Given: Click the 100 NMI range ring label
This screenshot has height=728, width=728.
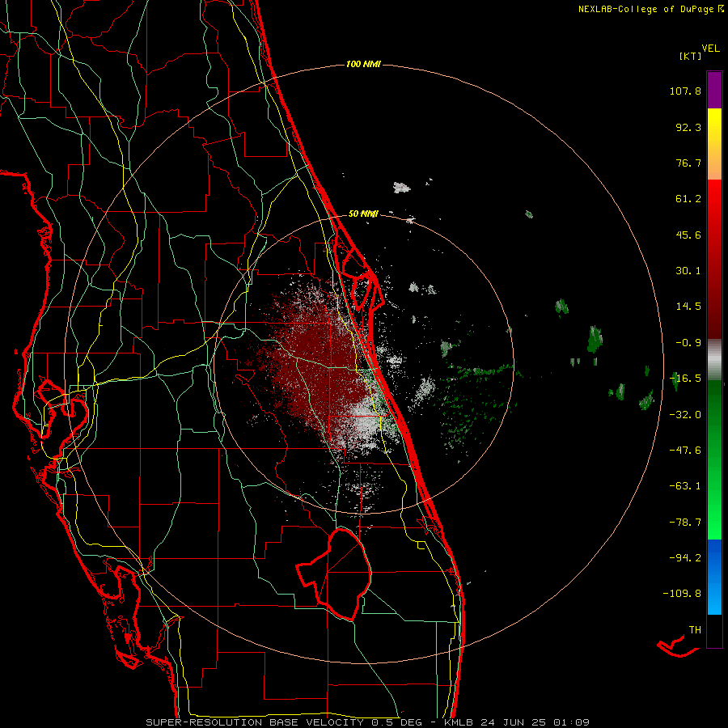Looking at the screenshot, I should (x=363, y=64).
